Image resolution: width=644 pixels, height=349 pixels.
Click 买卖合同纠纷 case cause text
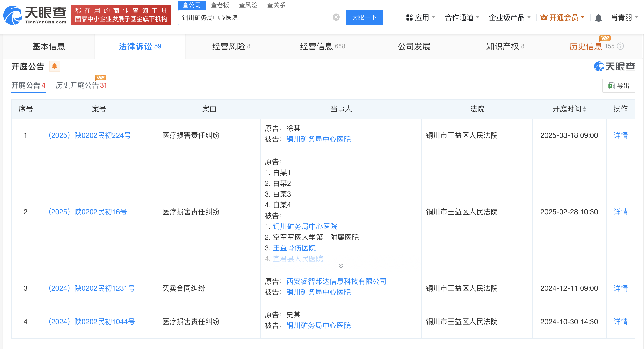pos(184,288)
